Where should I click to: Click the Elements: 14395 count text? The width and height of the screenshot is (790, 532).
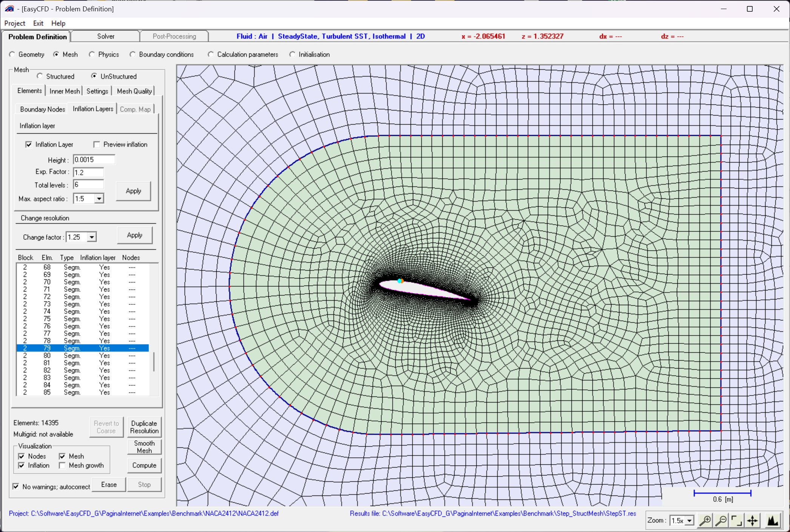point(36,423)
